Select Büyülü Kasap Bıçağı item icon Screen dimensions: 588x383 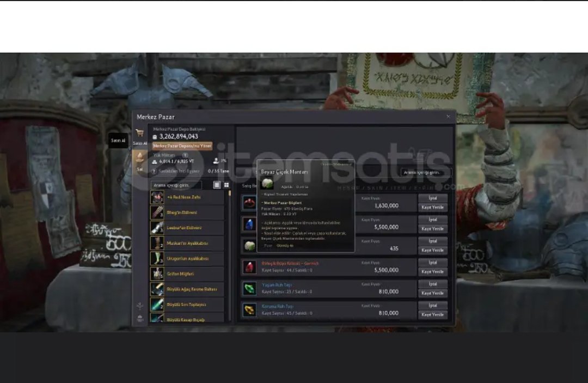tap(157, 318)
